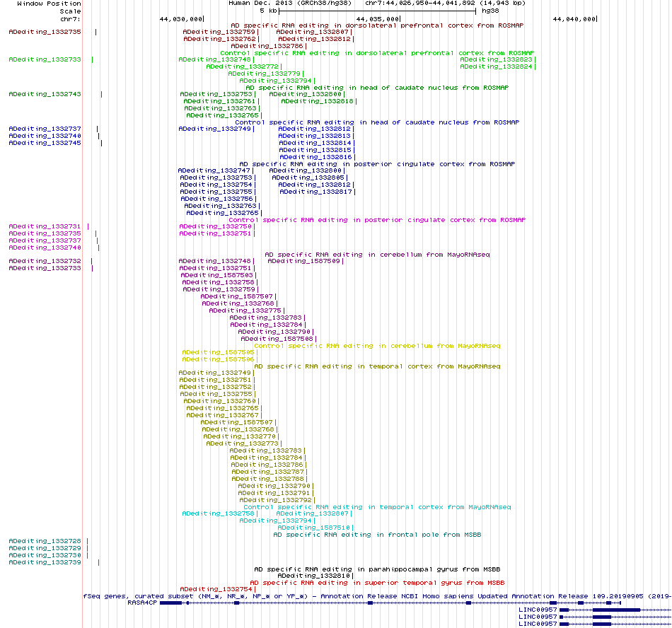Open the AD cerebellum MayoRNAseq track title
Image resolution: width=672 pixels, height=628 pixels.
click(x=377, y=255)
